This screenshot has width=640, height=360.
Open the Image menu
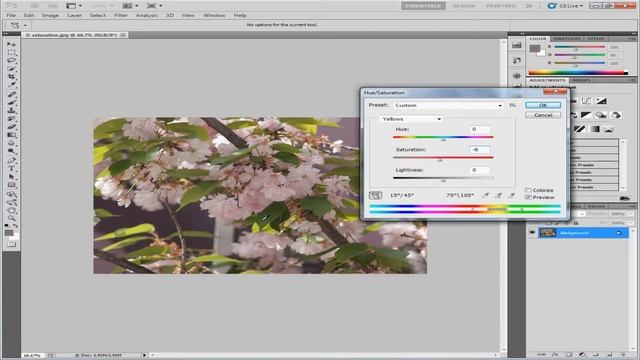click(x=50, y=15)
